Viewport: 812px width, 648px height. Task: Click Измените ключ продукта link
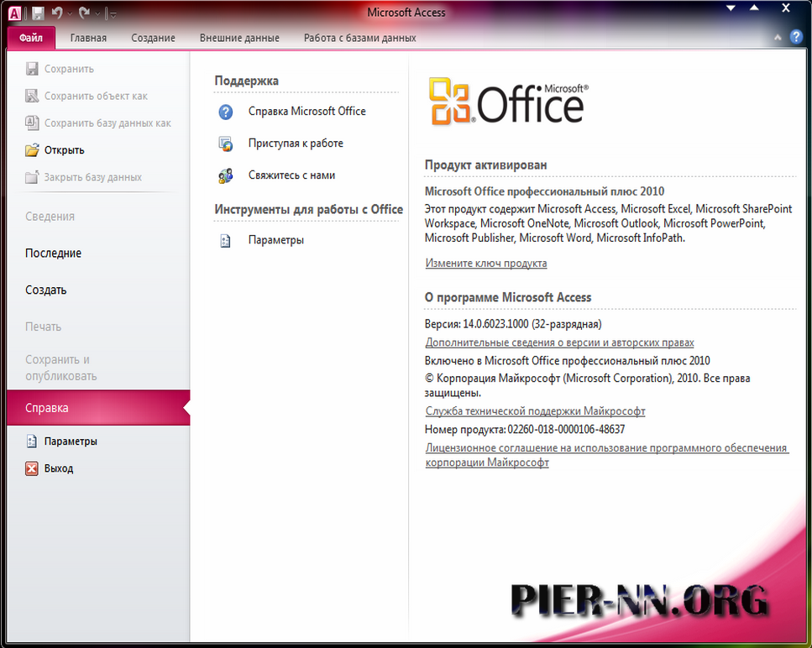click(485, 263)
